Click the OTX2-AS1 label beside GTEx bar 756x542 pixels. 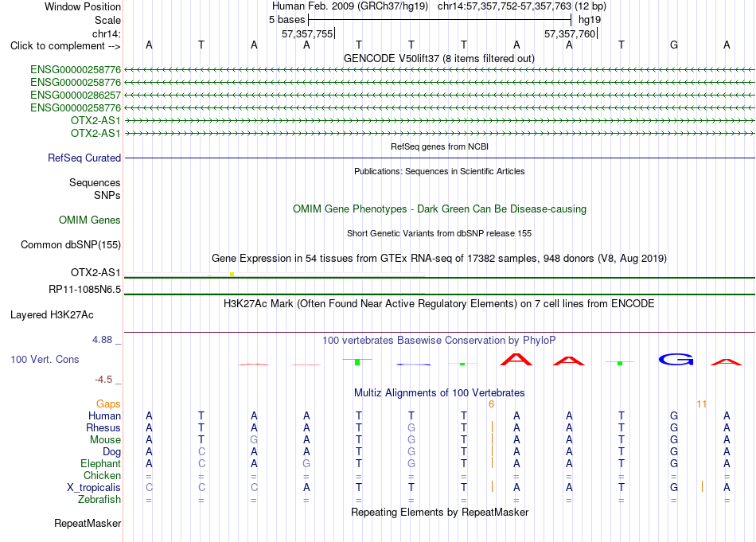(95, 272)
